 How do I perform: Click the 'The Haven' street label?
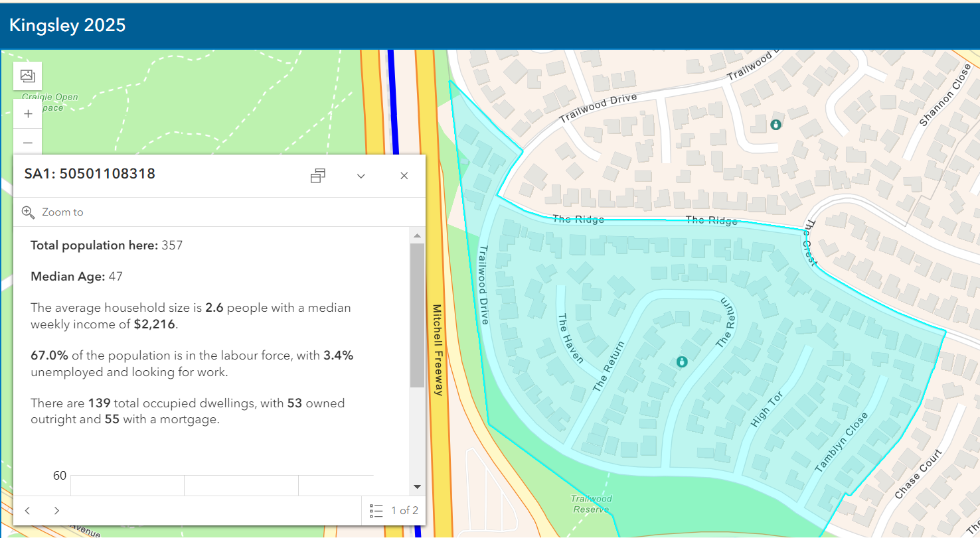pyautogui.click(x=571, y=338)
